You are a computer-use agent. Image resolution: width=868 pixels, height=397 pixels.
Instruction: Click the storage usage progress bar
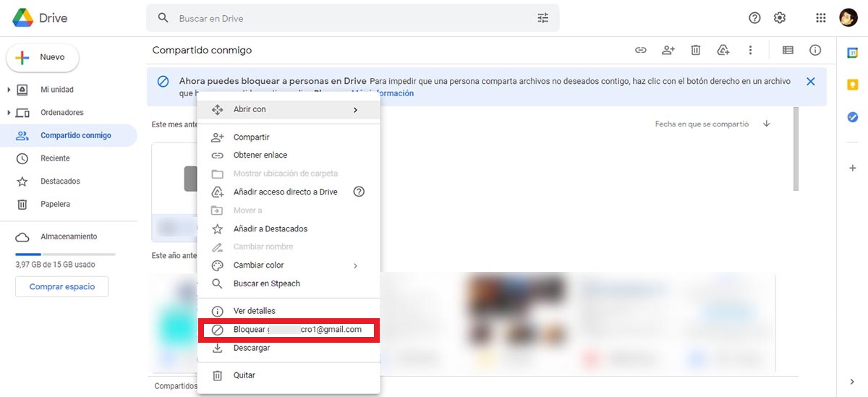[65, 255]
